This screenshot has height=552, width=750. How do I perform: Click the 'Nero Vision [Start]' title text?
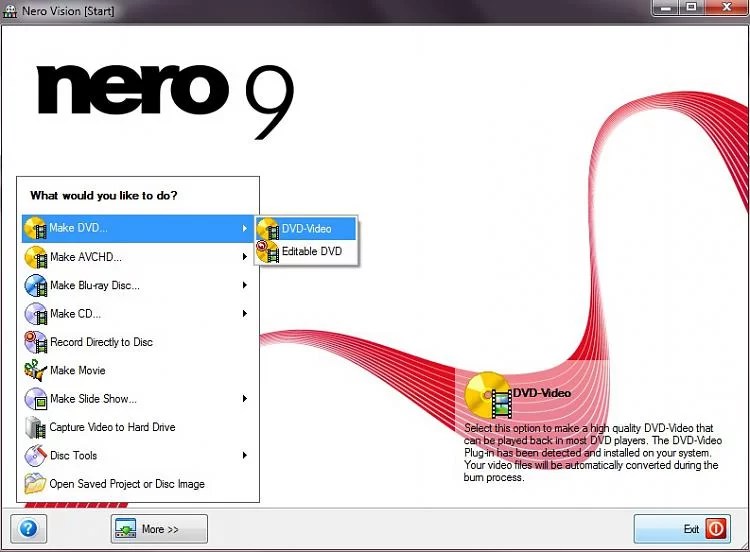point(68,11)
